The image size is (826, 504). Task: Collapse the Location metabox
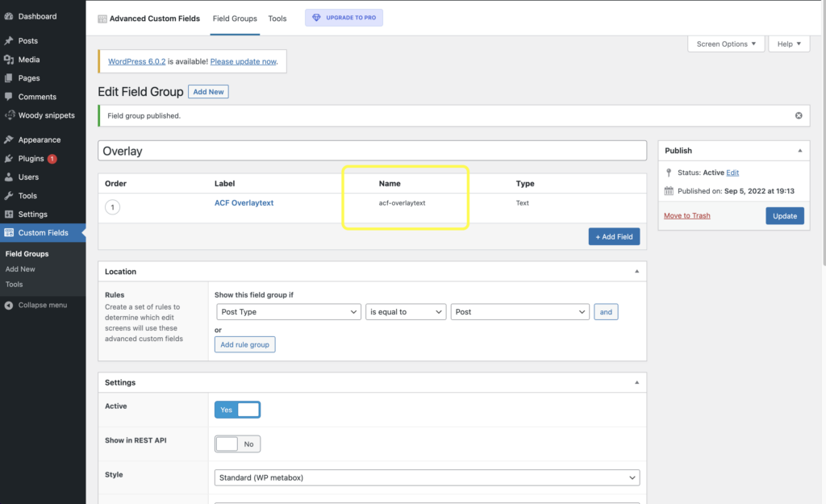click(637, 271)
